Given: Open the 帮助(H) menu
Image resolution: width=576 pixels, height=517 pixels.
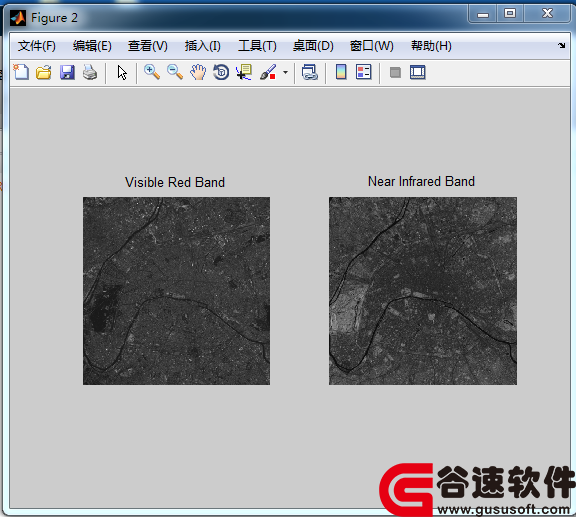Looking at the screenshot, I should 431,46.
